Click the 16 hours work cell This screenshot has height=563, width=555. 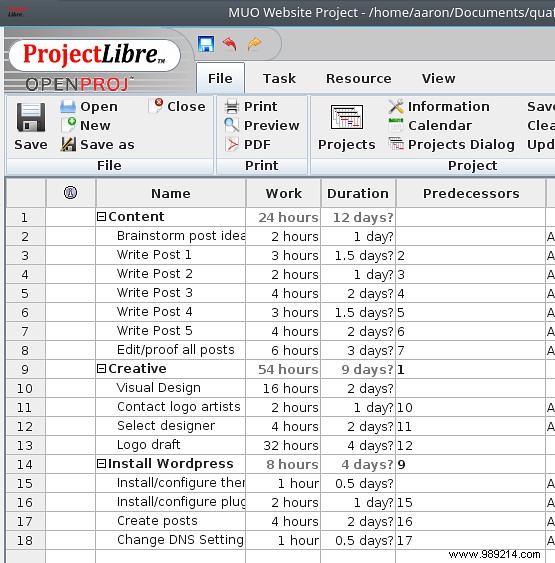coord(283,388)
